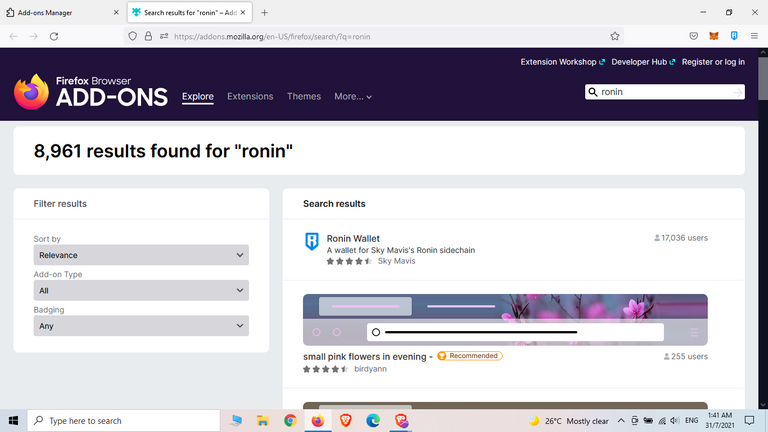Click the browser address bar URL
Viewport: 768px width, 432px height.
point(272,37)
